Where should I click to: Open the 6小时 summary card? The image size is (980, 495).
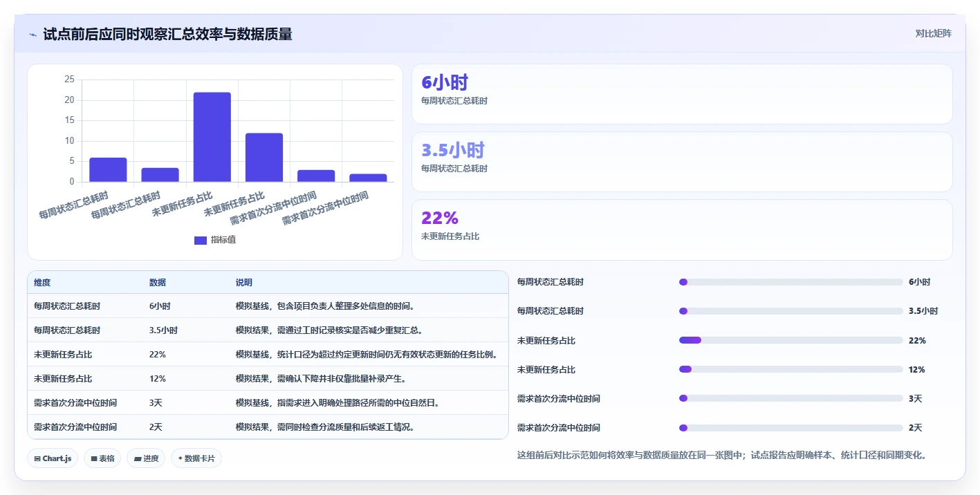pyautogui.click(x=682, y=94)
